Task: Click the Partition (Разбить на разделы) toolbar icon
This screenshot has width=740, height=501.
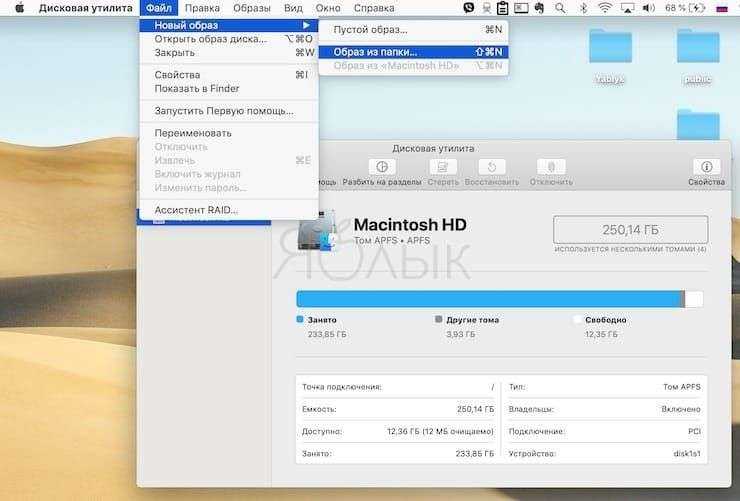Action: tap(382, 167)
